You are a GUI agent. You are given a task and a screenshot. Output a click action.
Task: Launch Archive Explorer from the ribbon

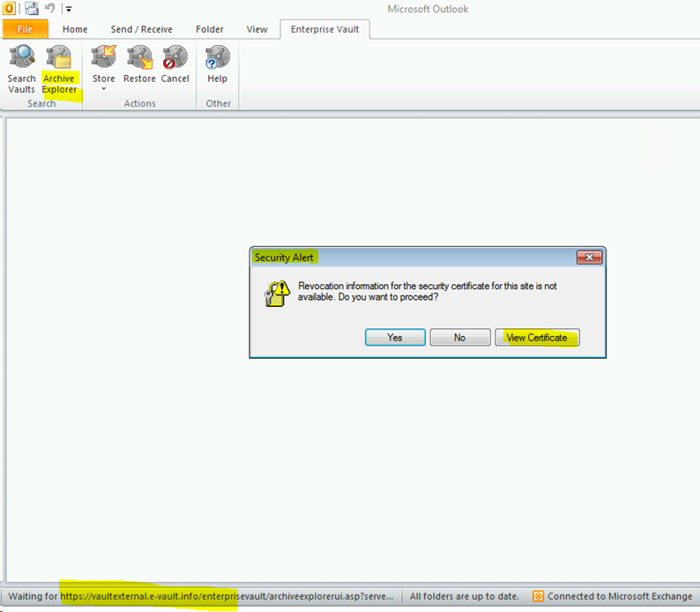(x=59, y=69)
